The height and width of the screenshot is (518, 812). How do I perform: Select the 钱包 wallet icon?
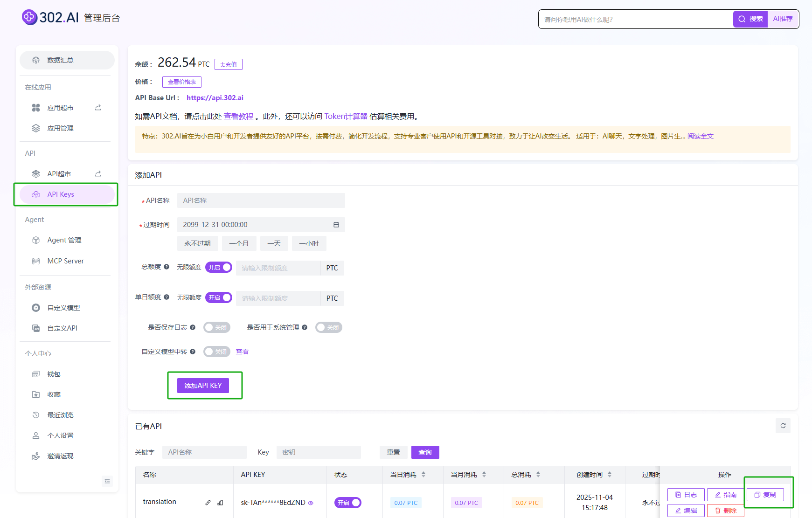pos(36,373)
